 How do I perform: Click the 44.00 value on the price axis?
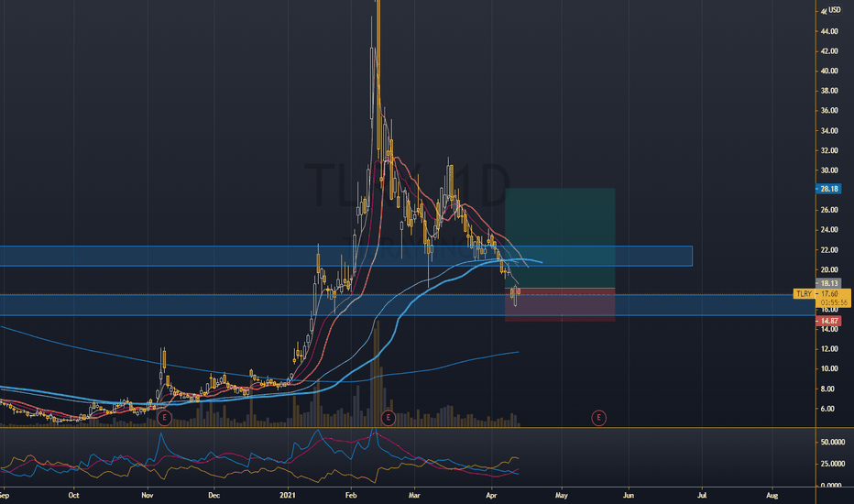click(x=829, y=31)
